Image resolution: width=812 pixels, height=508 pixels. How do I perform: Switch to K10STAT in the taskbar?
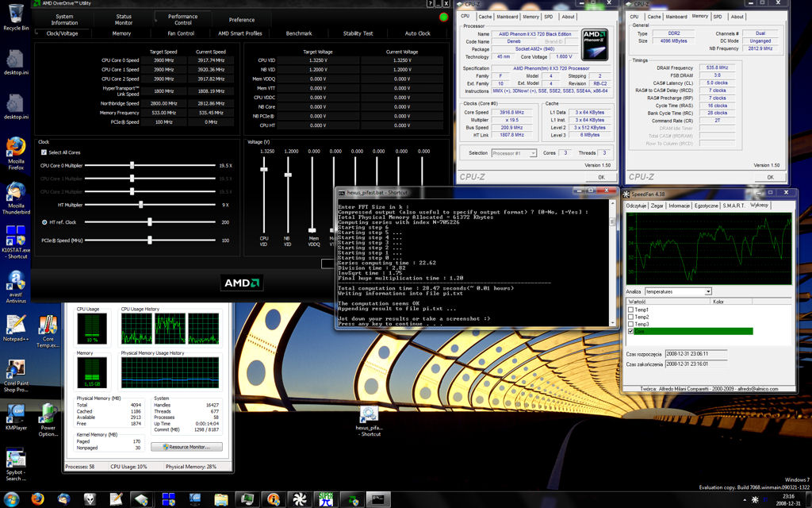168,499
